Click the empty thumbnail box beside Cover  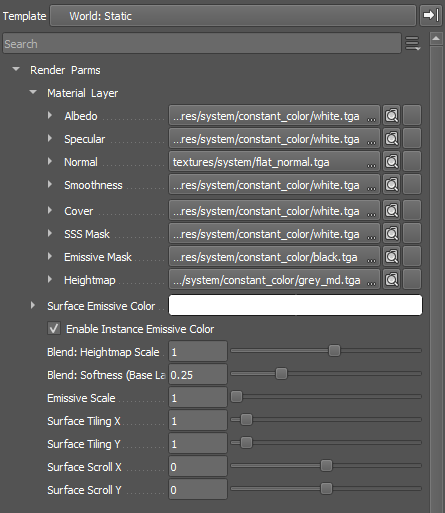click(x=412, y=211)
